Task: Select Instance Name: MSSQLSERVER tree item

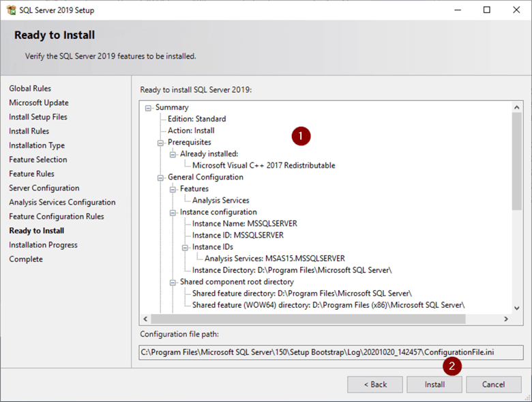Action: coord(244,224)
